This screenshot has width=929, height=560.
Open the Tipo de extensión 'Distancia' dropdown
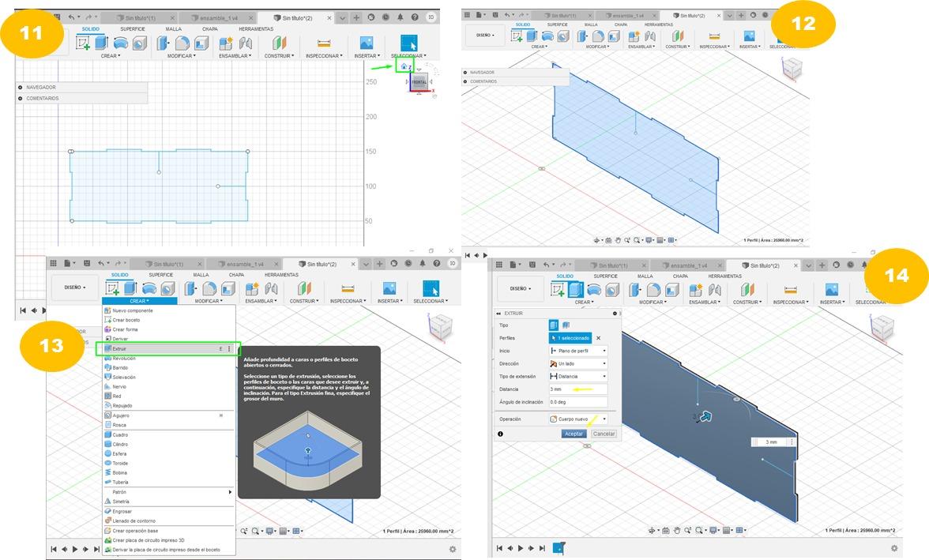point(578,376)
